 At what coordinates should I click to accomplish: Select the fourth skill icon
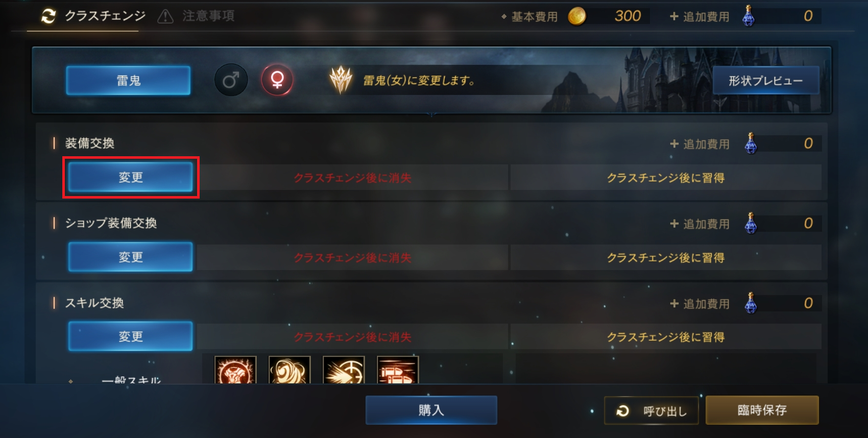click(398, 370)
